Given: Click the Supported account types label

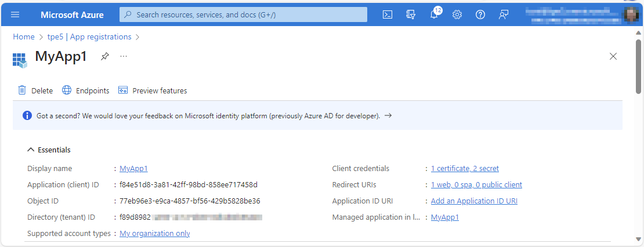Looking at the screenshot, I should 69,234.
